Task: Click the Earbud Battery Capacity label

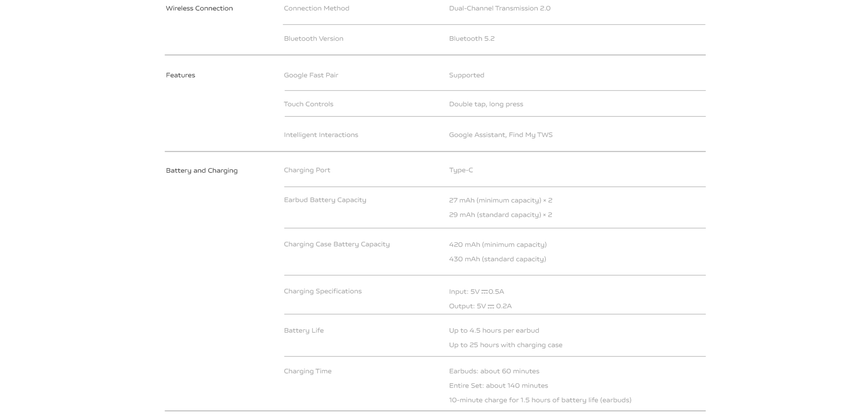Action: click(x=325, y=200)
